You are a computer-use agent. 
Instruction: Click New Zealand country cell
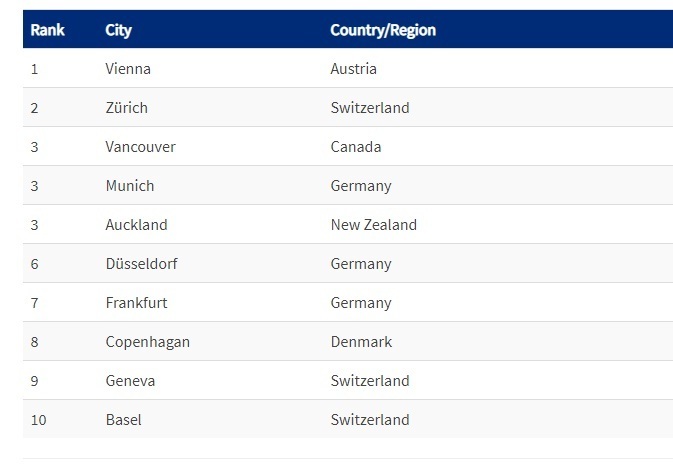[373, 225]
